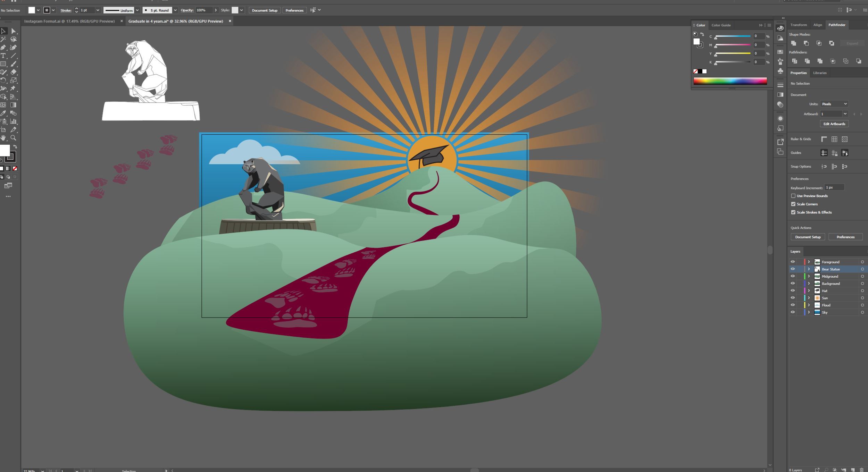Viewport: 868px width, 472px height.
Task: Select the Rotate tool
Action: coord(3,81)
